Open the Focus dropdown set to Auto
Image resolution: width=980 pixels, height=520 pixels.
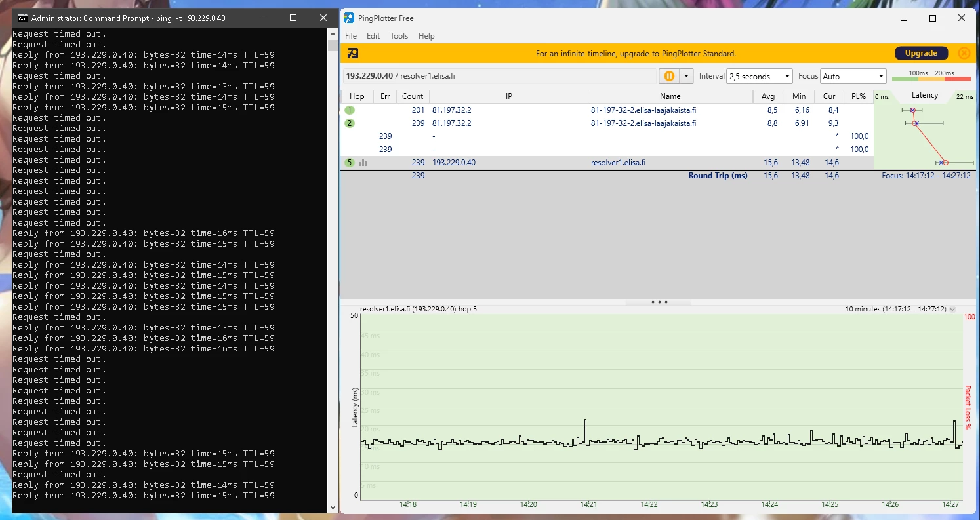click(x=853, y=76)
